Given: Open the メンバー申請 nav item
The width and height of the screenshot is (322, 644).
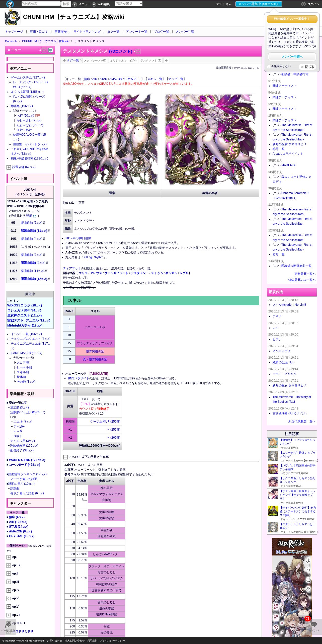Looking at the screenshot, I should click(185, 32).
